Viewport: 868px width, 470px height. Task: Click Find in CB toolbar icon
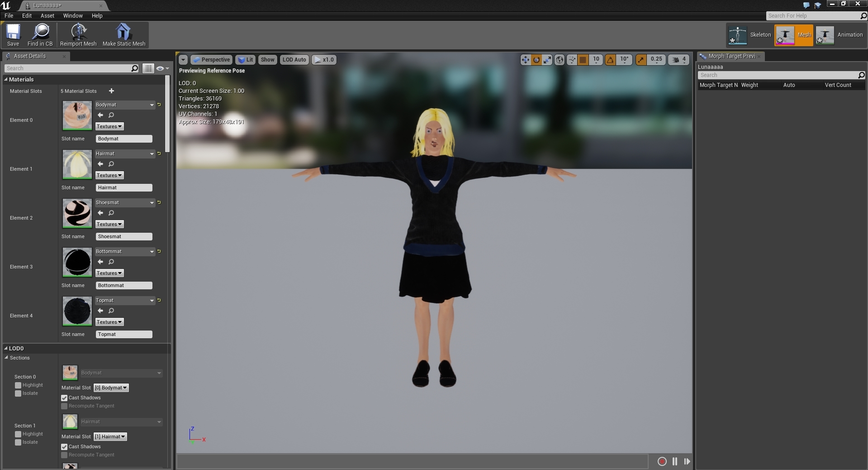pyautogui.click(x=40, y=35)
